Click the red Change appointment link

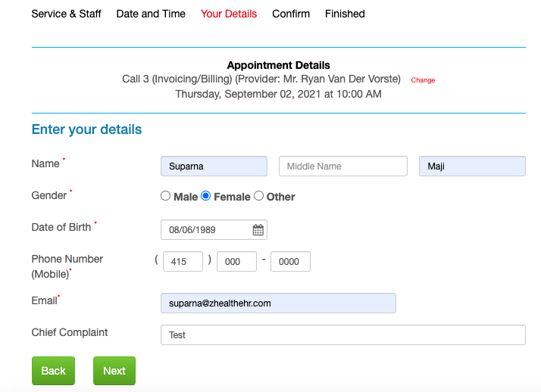423,80
